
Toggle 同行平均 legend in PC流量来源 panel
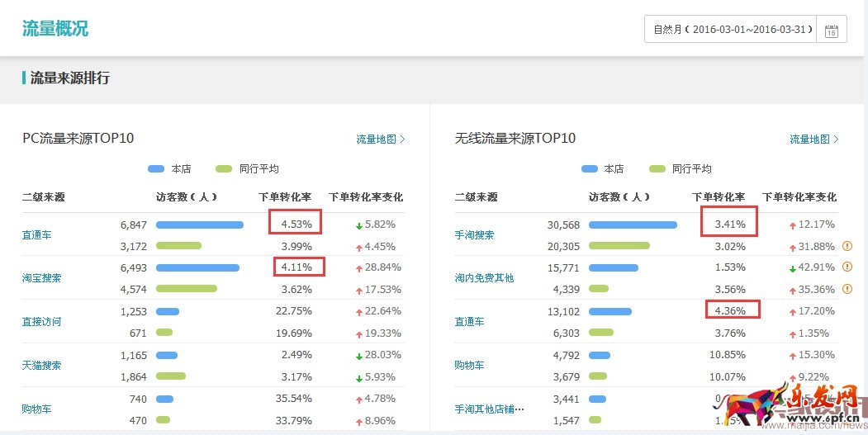coord(246,168)
